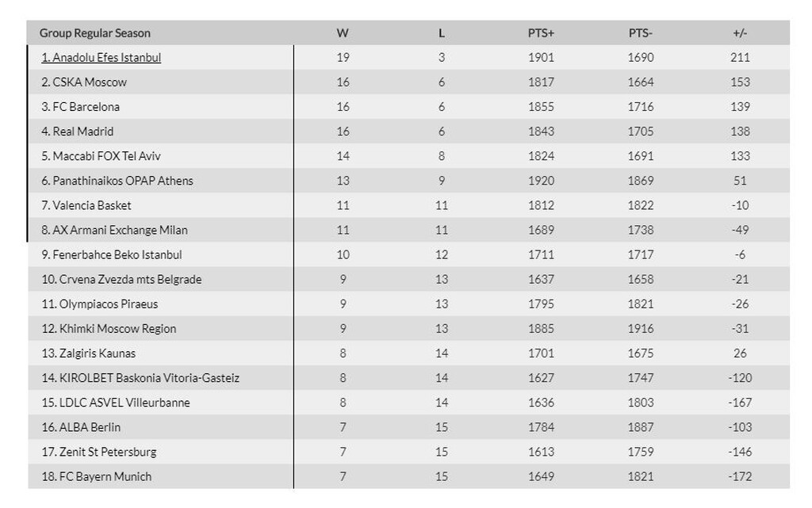Click the PTS+ column header
The width and height of the screenshot is (812, 508).
tap(541, 33)
